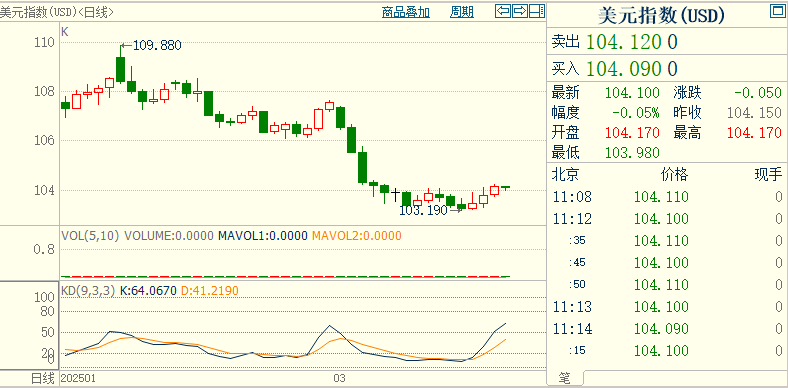This screenshot has height=388, width=788.
Task: Click the 03 month marker on time axis
Action: [x=340, y=378]
